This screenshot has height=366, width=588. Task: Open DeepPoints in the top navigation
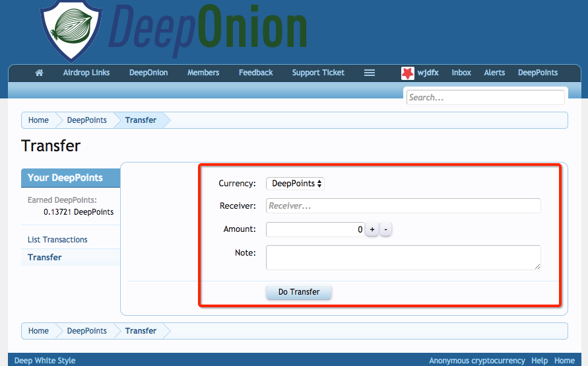pyautogui.click(x=538, y=73)
